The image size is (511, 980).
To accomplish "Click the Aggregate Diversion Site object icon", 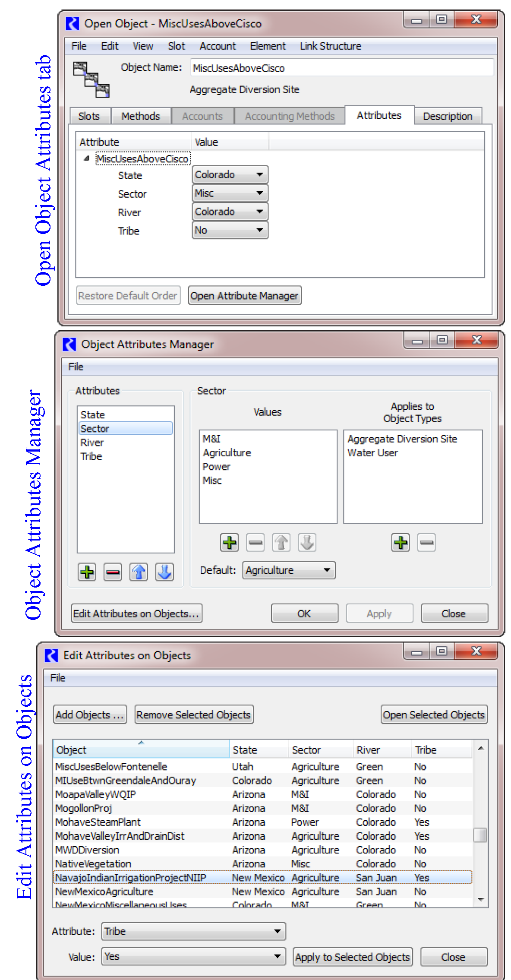I will tap(91, 79).
